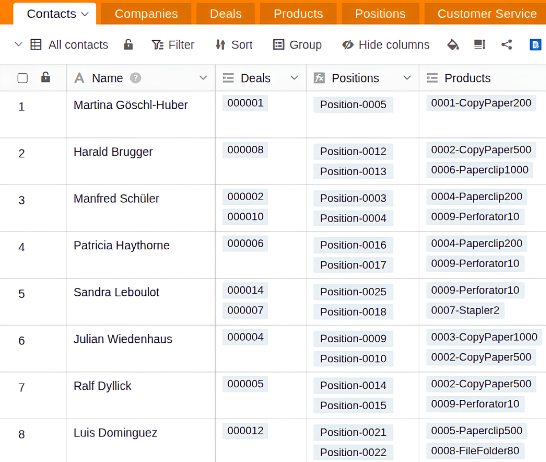The width and height of the screenshot is (546, 462).
Task: Click the name Manfred Schüler
Action: (x=116, y=198)
